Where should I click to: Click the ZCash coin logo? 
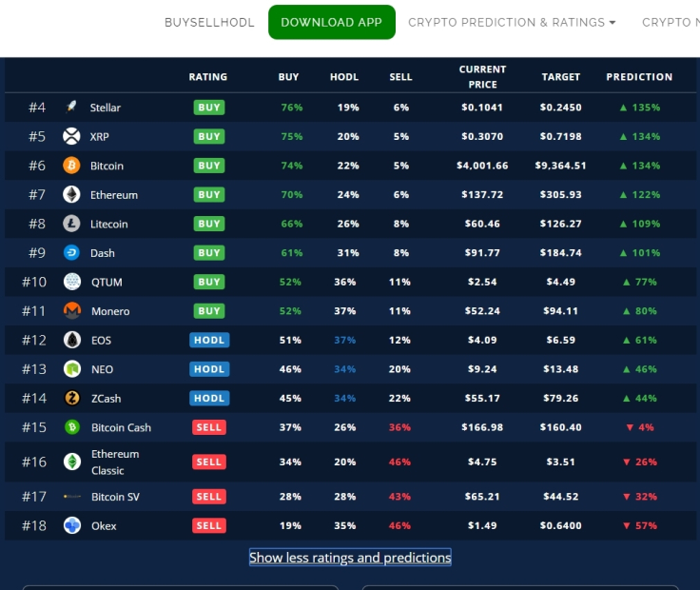(x=72, y=398)
